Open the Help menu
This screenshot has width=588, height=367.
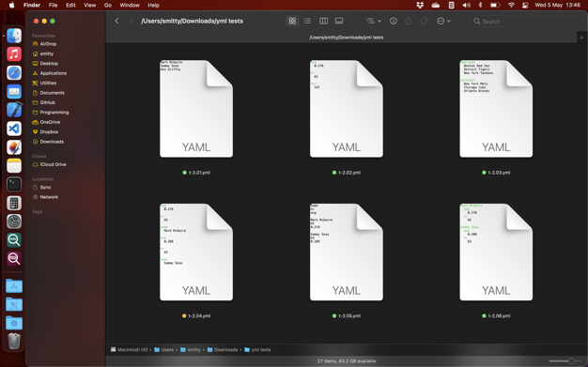click(153, 5)
